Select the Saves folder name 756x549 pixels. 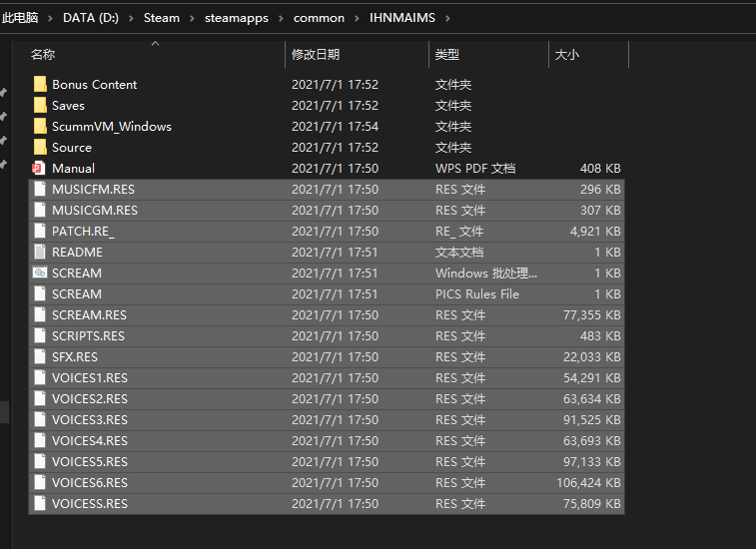[69, 105]
